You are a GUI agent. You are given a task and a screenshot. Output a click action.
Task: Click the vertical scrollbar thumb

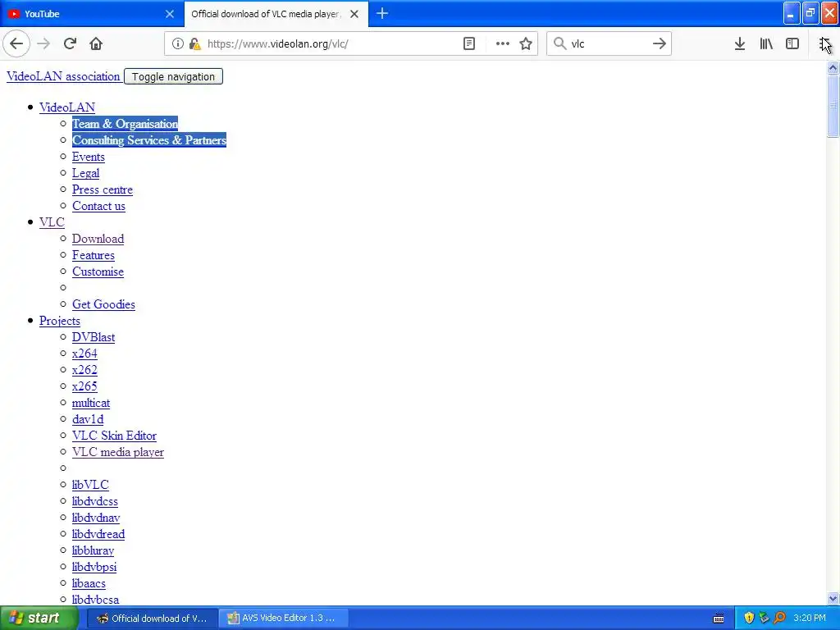point(833,106)
